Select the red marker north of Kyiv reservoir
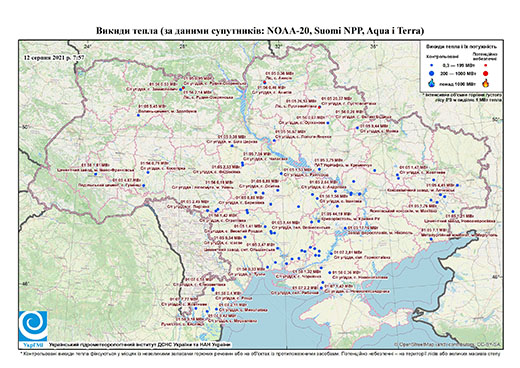This screenshot has width=520, height=368. point(264,82)
